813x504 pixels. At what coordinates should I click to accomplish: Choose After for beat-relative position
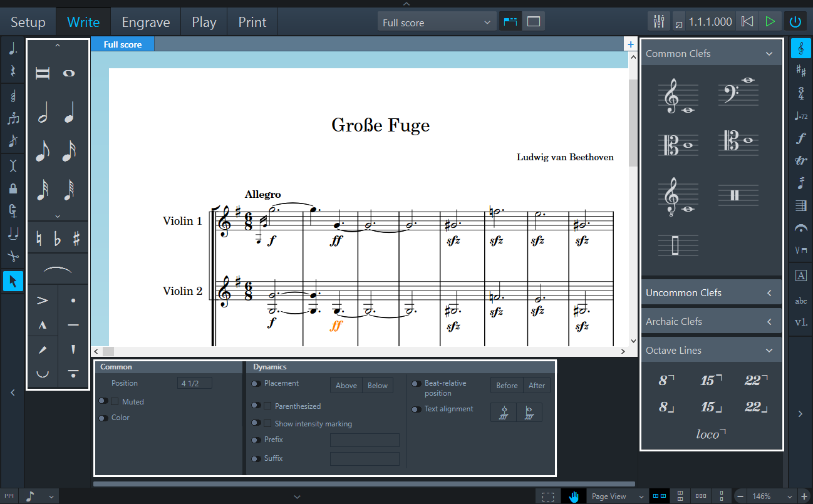(537, 386)
